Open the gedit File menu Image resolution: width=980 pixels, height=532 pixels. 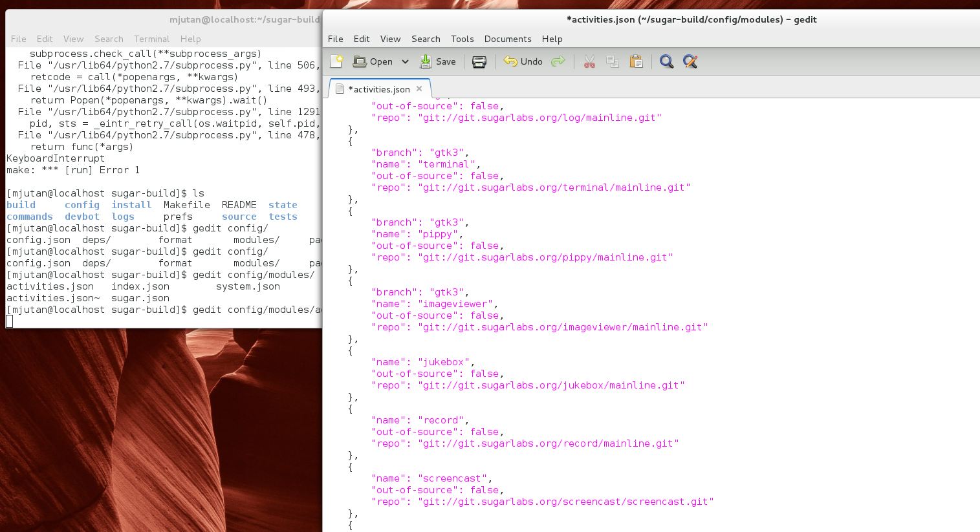click(336, 39)
